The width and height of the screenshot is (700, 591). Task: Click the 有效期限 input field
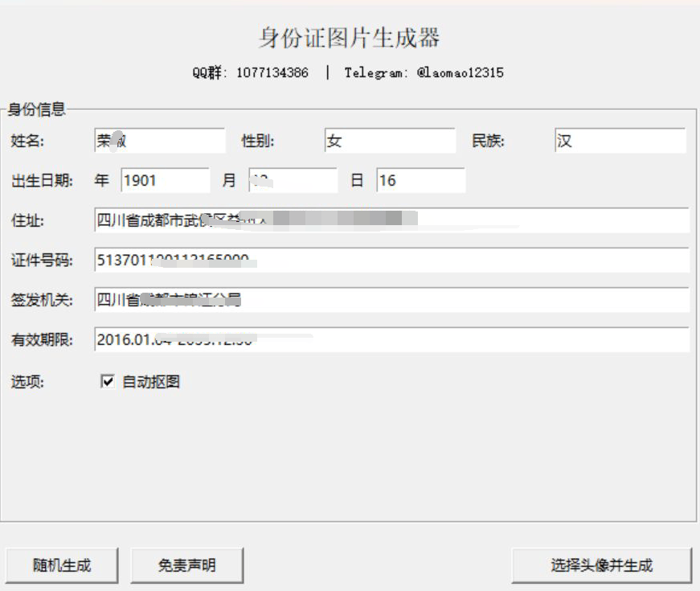391,339
